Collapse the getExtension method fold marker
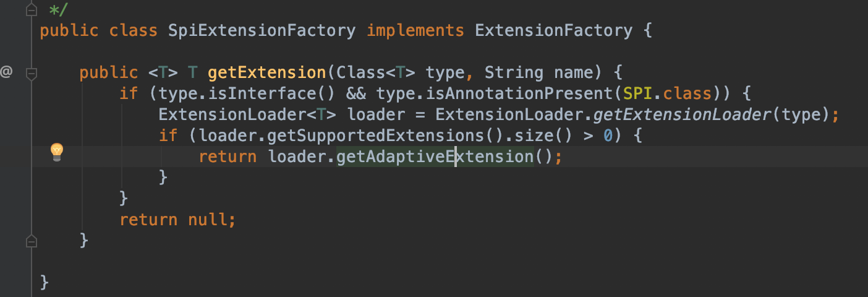868x297 pixels. pyautogui.click(x=31, y=74)
